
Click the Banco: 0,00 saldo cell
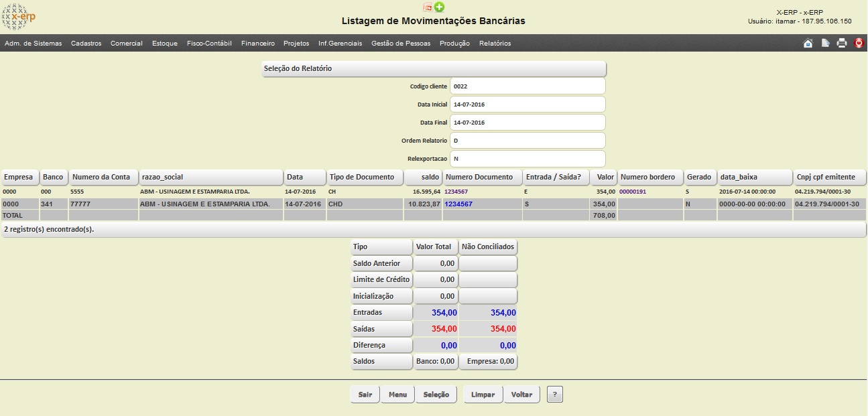pyautogui.click(x=436, y=362)
